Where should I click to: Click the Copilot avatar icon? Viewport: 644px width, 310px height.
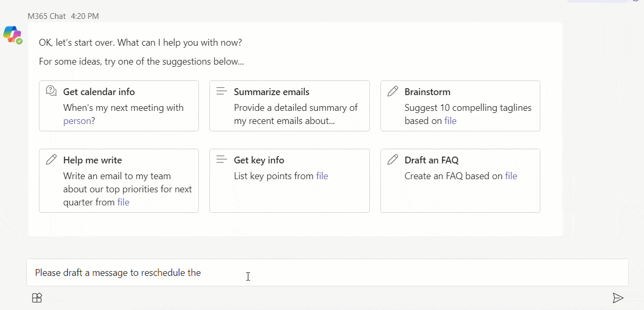[x=12, y=34]
